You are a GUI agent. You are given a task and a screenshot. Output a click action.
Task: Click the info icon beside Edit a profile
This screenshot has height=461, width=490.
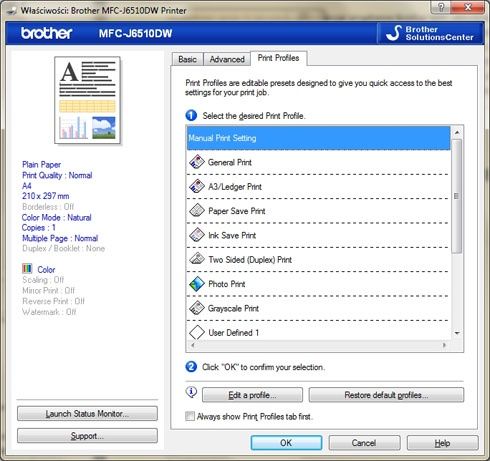click(191, 392)
